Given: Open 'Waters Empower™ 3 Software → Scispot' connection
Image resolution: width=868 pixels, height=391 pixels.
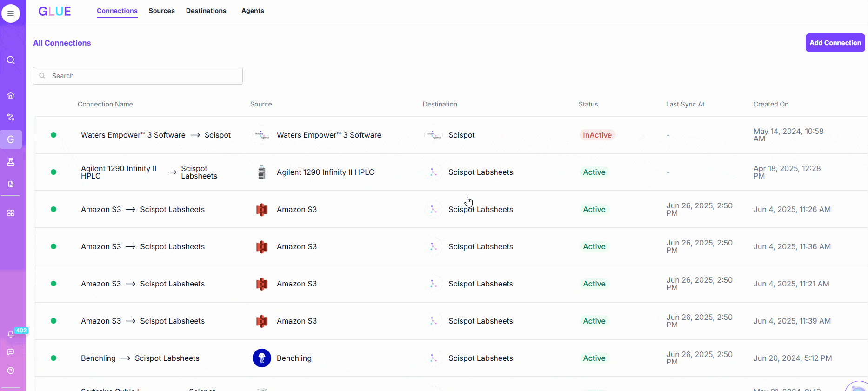Looking at the screenshot, I should [x=156, y=135].
